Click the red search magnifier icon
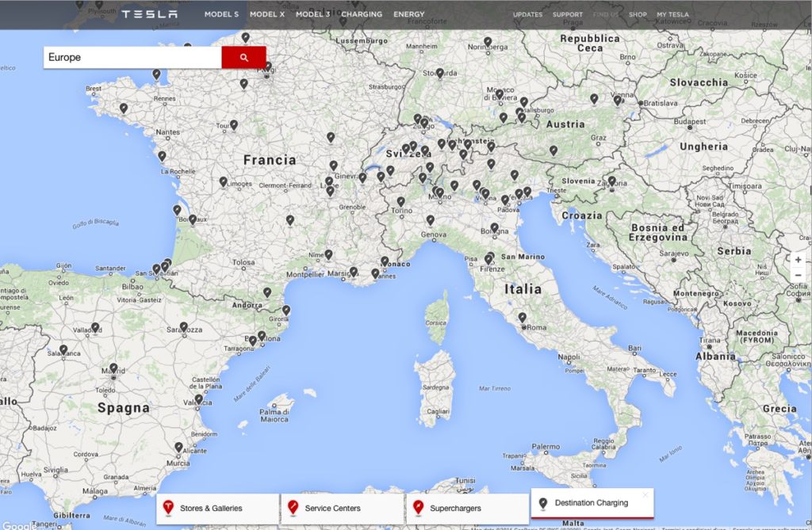Screen dimensions: 812x530 [244, 56]
